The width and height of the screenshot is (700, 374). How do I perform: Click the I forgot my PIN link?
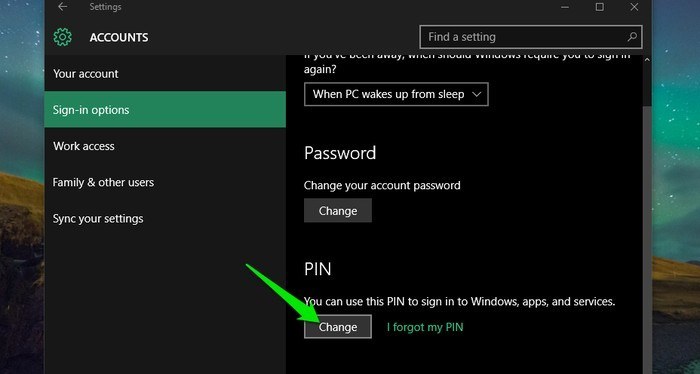coord(425,327)
